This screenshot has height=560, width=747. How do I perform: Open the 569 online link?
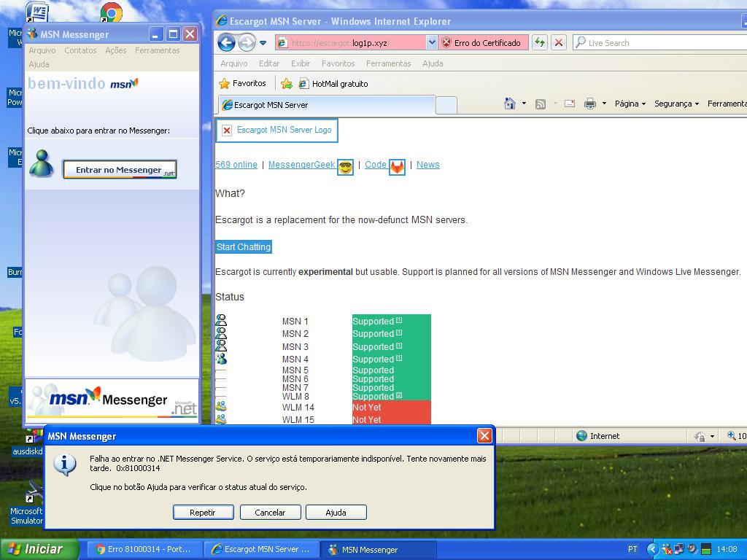pos(236,165)
